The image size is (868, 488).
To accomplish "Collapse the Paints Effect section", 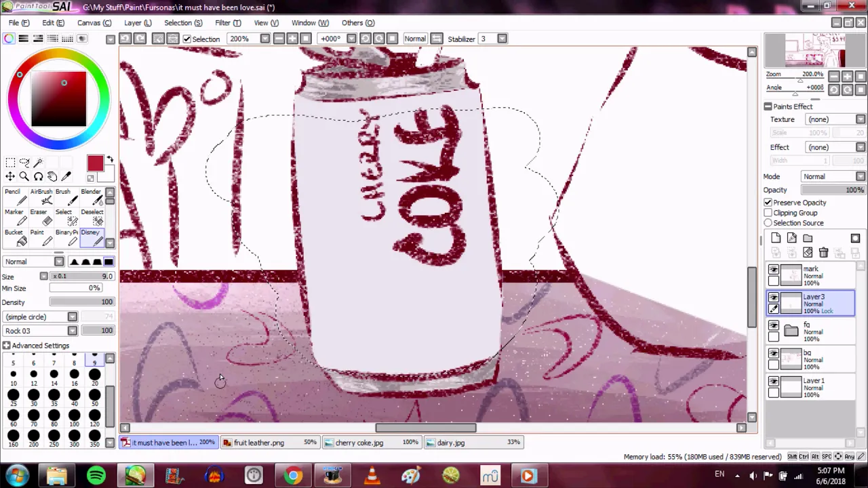I will [768, 106].
